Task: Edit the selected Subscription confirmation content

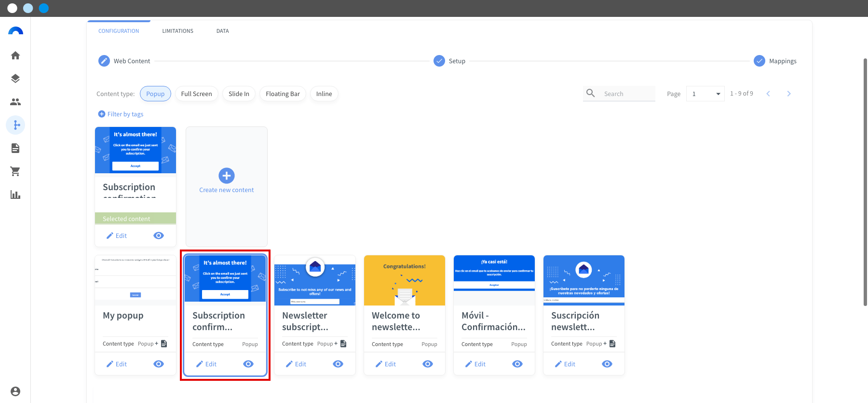Action: pos(117,236)
